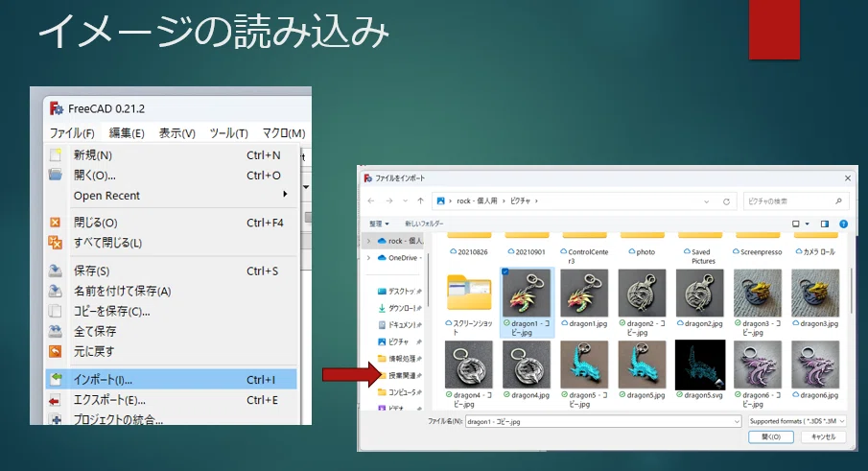Click the インポート(I) import icon
This screenshot has width=868, height=471.
pos(56,379)
